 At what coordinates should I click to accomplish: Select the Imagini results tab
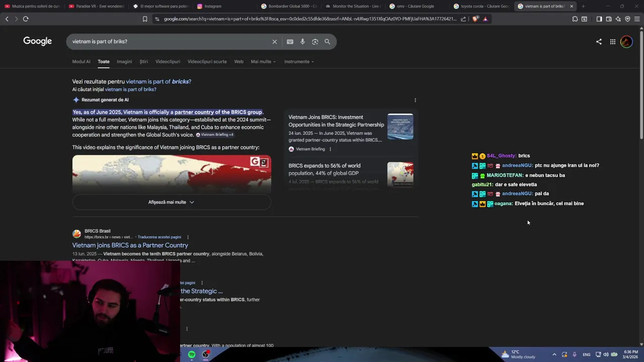(124, 62)
